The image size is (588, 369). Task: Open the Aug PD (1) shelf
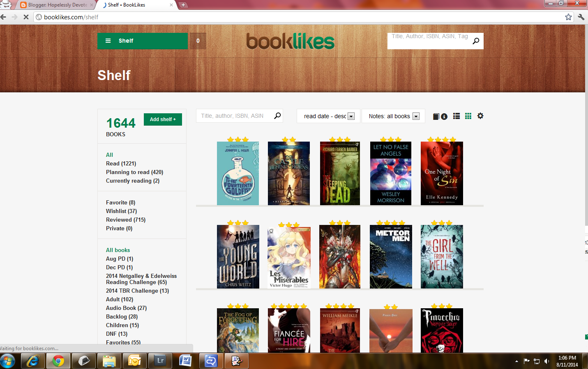[120, 259]
